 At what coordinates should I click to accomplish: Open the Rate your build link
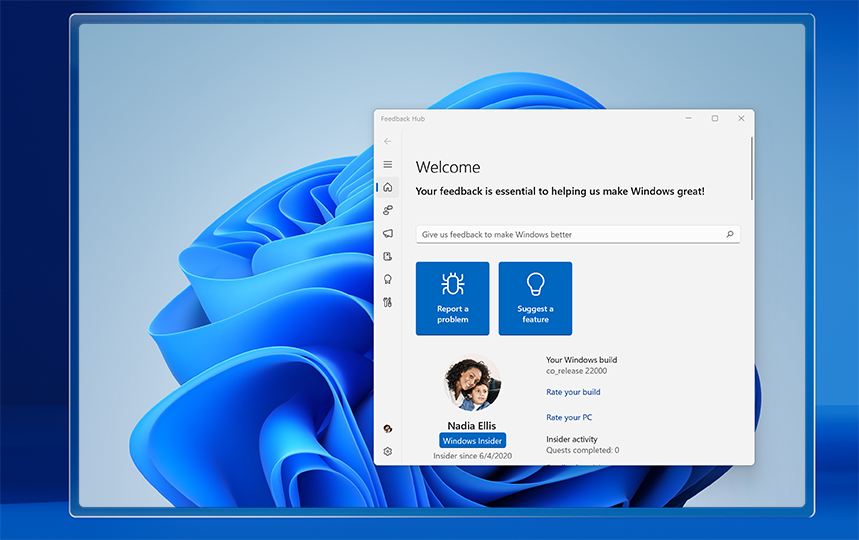pos(573,392)
